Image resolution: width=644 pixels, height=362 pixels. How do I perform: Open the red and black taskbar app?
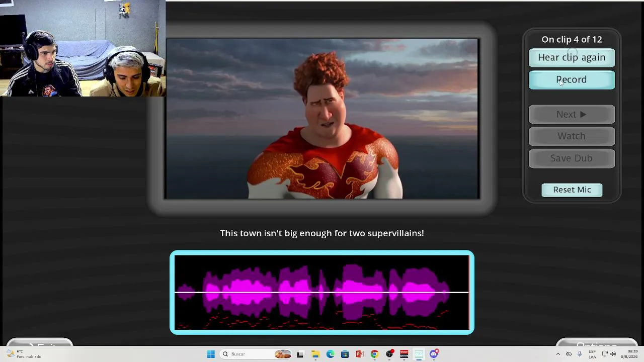click(404, 354)
